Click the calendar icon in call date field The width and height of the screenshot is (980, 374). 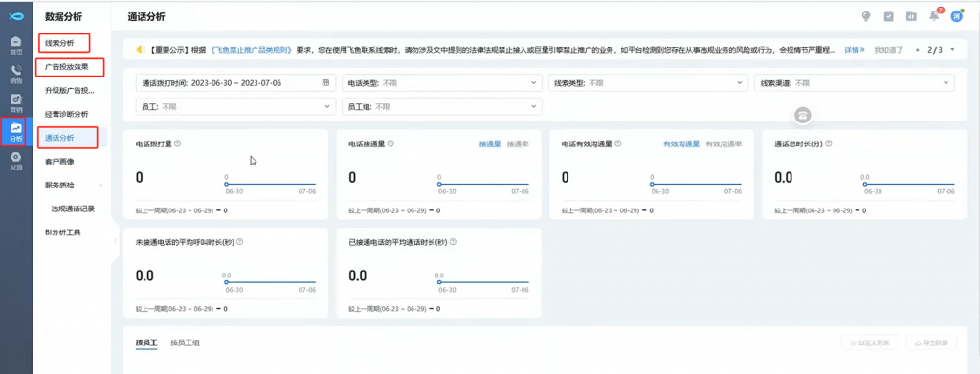325,82
